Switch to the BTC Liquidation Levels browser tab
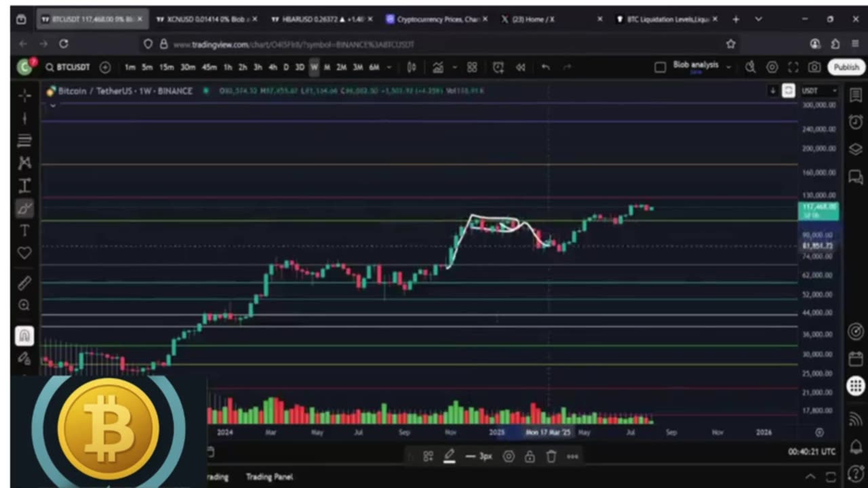Screen dimensions: 868x488 click(x=667, y=20)
